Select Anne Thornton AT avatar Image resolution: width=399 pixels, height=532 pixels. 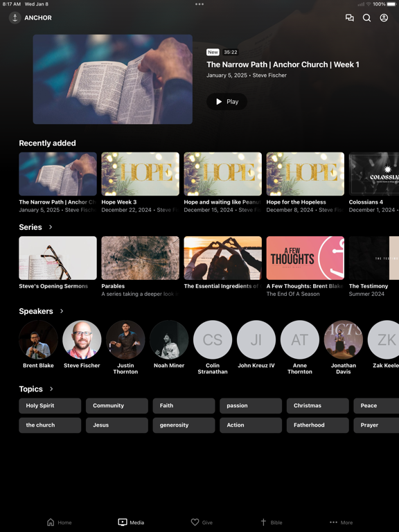tap(300, 339)
